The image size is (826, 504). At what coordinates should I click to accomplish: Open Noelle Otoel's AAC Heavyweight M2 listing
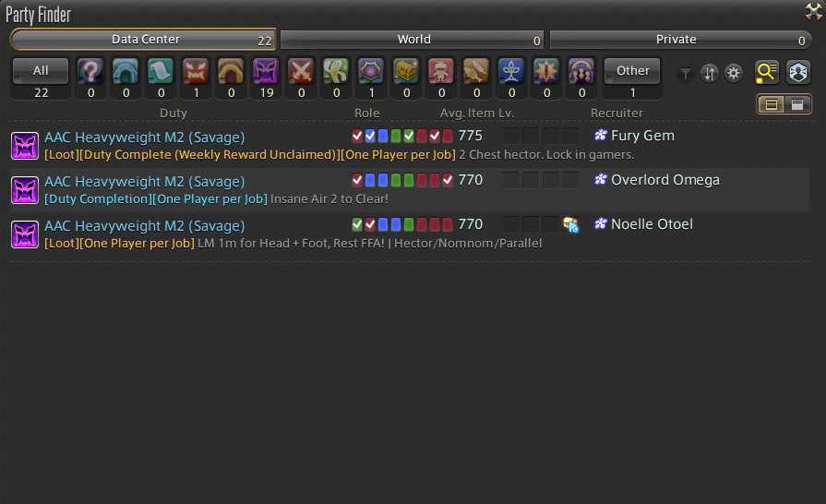410,234
